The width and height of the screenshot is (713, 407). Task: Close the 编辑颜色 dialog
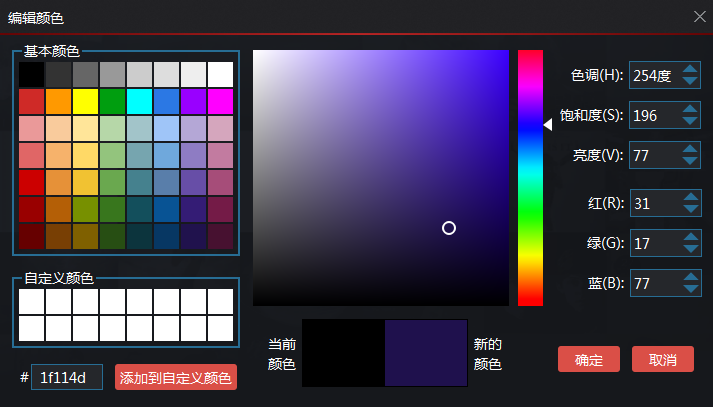(700, 16)
